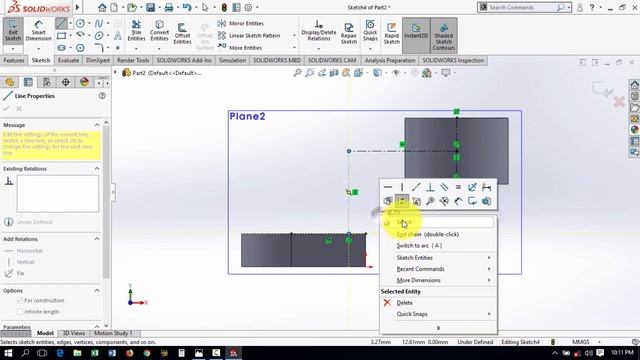Viewport: 640px width, 360px height.
Task: Open the Trim Entities tool
Action: coord(136,30)
